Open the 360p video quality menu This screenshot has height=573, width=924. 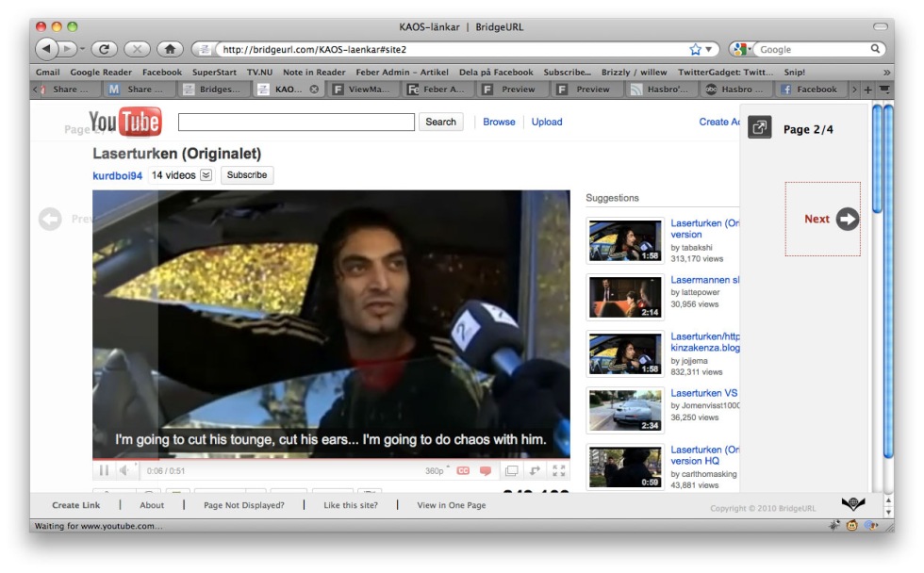(x=435, y=470)
